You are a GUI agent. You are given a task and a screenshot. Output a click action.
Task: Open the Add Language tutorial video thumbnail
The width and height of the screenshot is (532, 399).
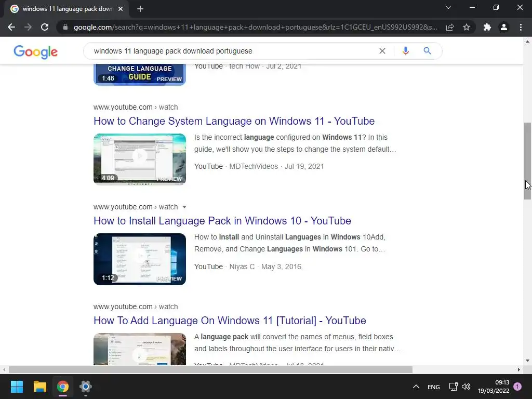pyautogui.click(x=140, y=349)
